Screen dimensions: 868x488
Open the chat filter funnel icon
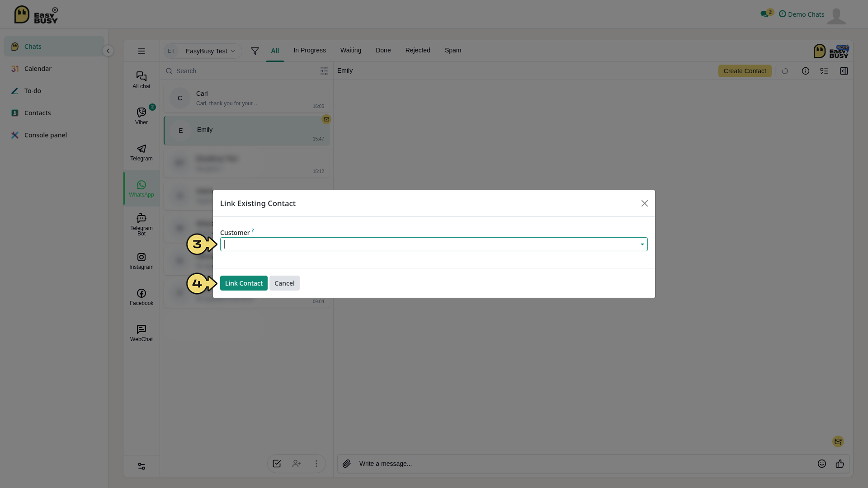click(255, 51)
